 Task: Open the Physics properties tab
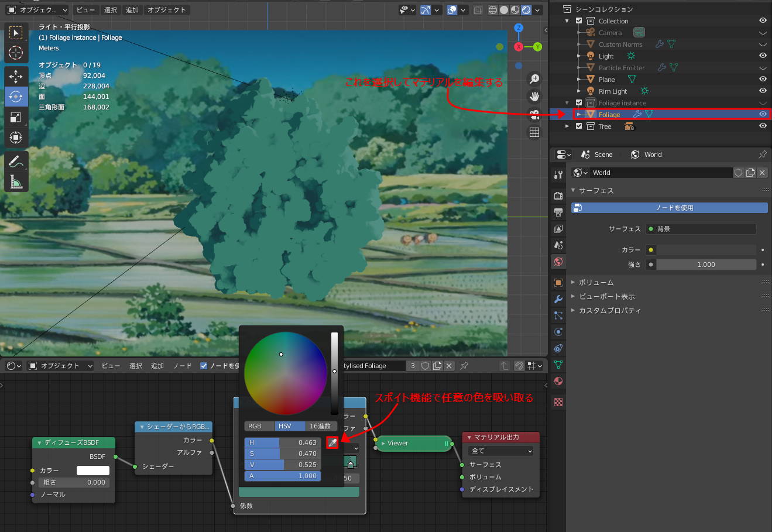tap(558, 332)
